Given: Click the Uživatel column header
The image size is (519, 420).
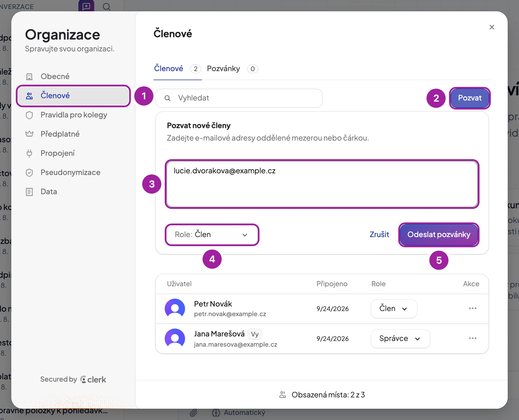Looking at the screenshot, I should click(x=179, y=284).
